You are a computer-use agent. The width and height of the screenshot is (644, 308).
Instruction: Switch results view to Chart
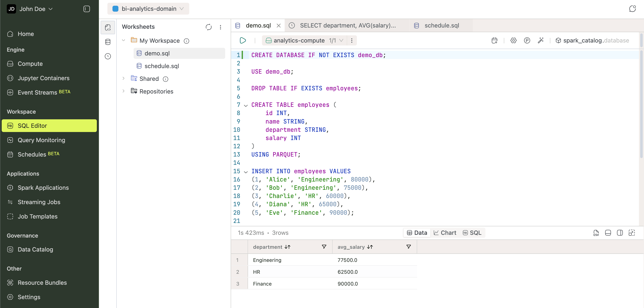pos(445,233)
